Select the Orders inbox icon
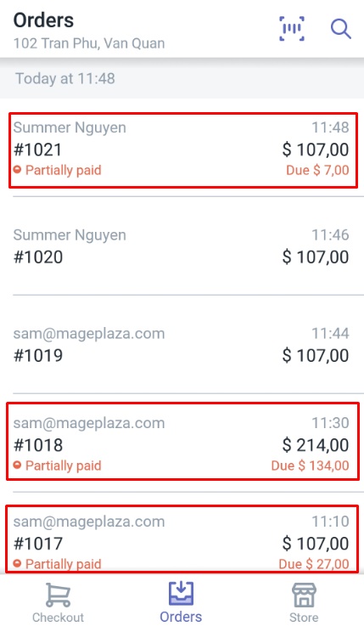 point(181,593)
